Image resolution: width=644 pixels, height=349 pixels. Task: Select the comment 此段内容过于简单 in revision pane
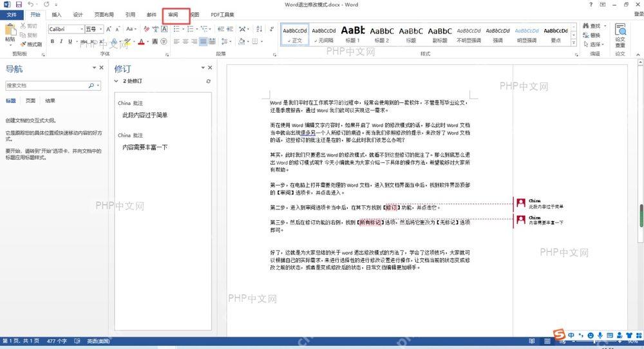145,115
